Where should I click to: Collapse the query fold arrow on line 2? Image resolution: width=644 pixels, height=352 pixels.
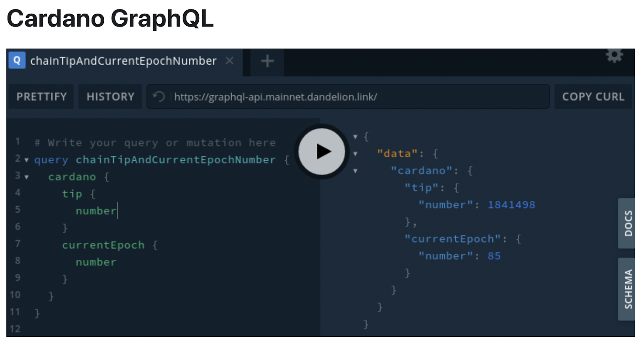[27, 160]
